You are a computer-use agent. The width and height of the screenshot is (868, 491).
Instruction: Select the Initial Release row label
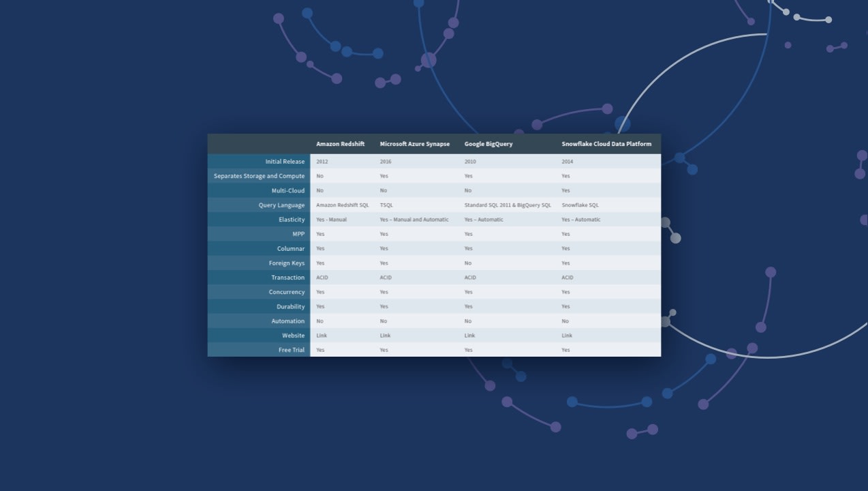pos(285,162)
